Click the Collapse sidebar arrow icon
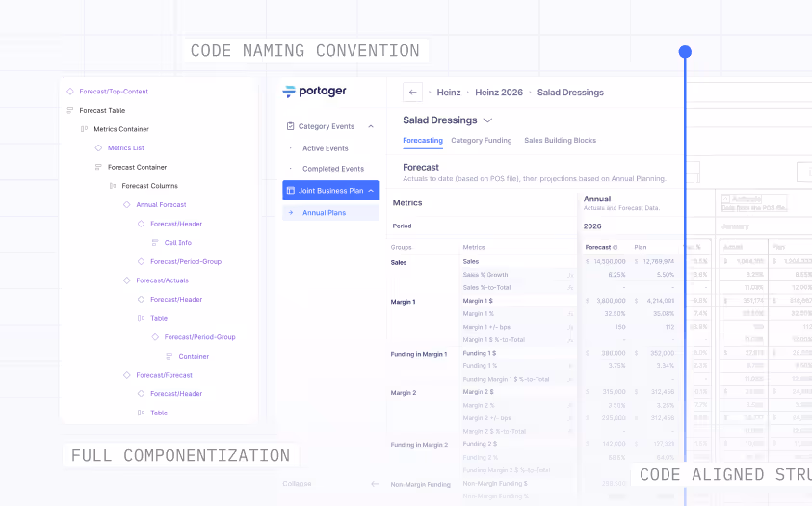812x506 pixels. click(375, 484)
